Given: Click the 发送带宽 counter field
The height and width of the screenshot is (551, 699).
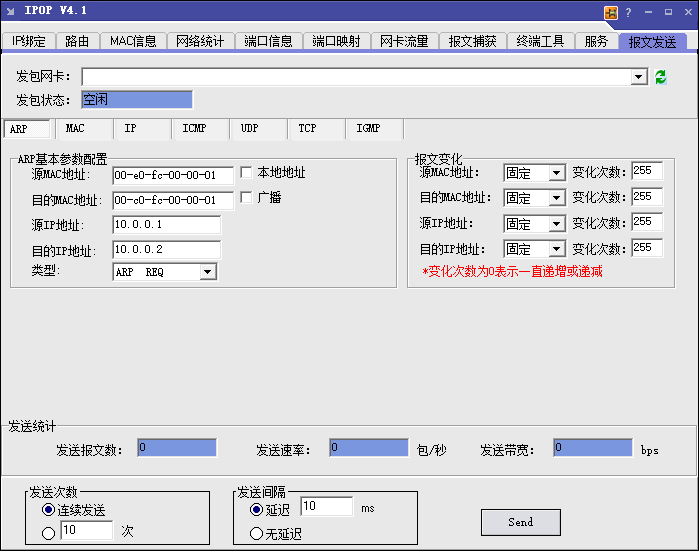Looking at the screenshot, I should point(593,448).
